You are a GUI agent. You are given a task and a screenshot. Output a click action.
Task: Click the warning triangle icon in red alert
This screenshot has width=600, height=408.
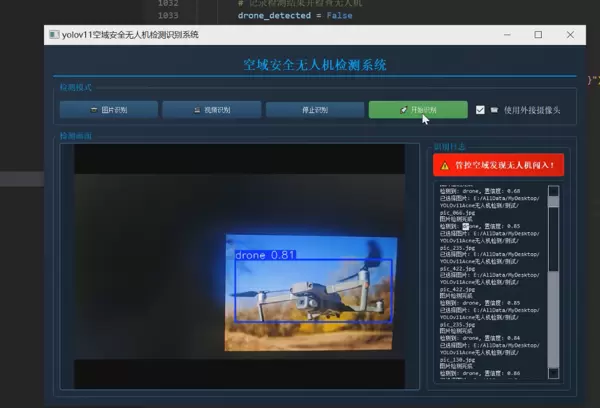click(x=445, y=166)
